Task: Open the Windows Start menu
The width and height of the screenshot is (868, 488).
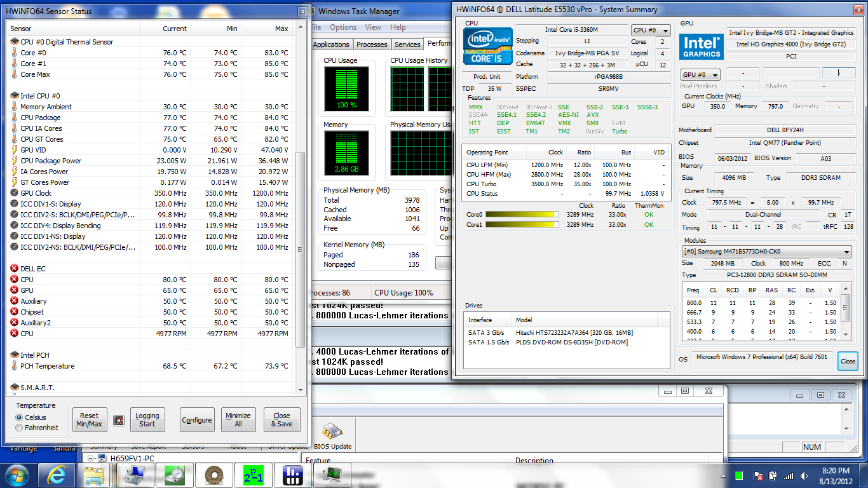Action: [17, 475]
